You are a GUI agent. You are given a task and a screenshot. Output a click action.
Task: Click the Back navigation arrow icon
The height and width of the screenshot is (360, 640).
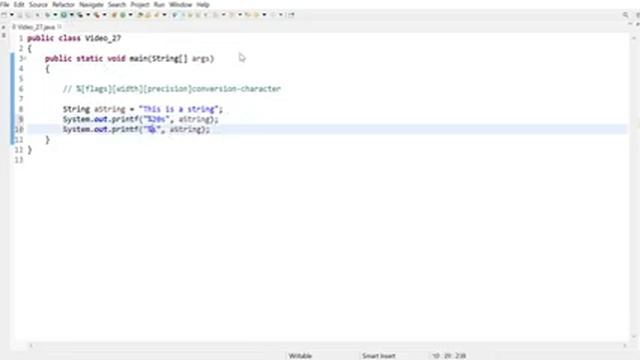(256, 15)
